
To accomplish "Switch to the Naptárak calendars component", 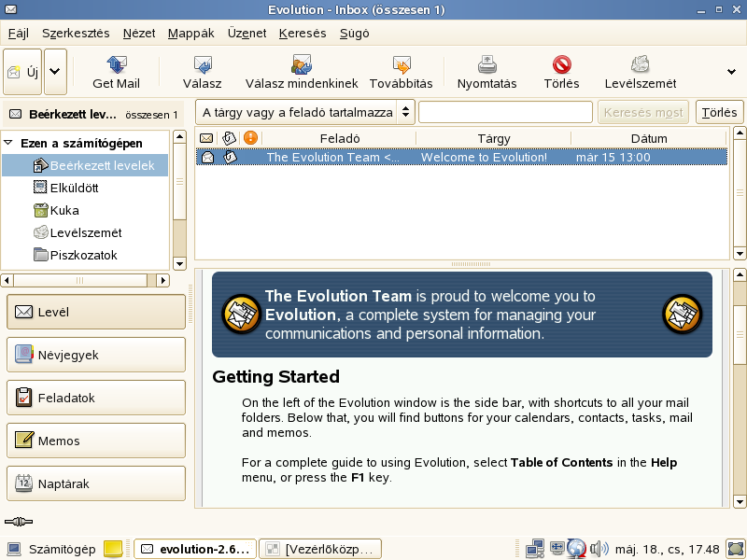I will [96, 483].
